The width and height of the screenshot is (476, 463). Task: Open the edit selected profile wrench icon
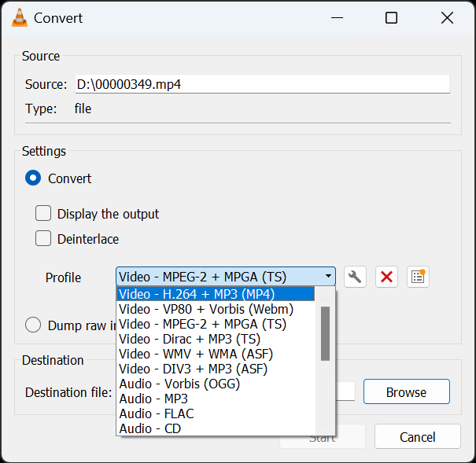point(355,277)
